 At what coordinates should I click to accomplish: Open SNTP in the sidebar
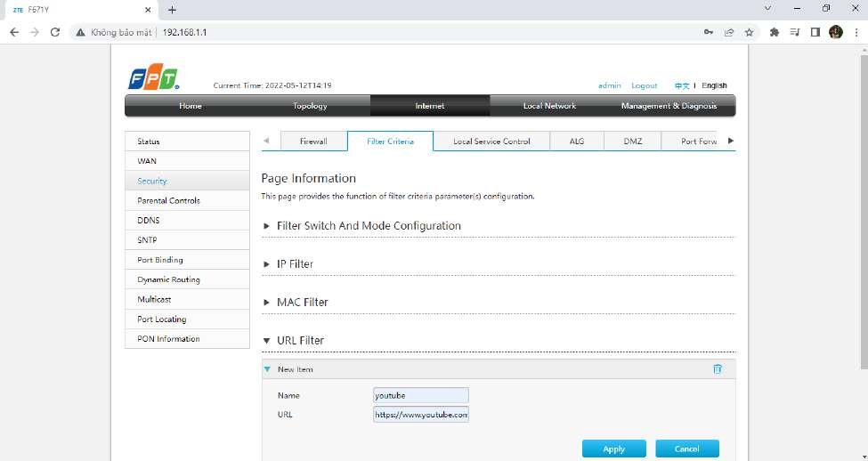187,240
